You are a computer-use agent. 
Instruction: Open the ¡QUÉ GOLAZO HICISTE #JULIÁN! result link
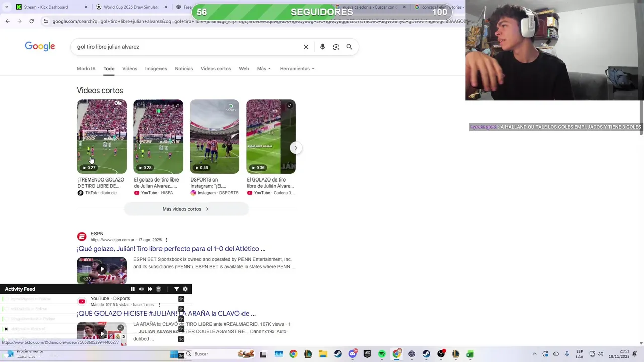pyautogui.click(x=166, y=314)
